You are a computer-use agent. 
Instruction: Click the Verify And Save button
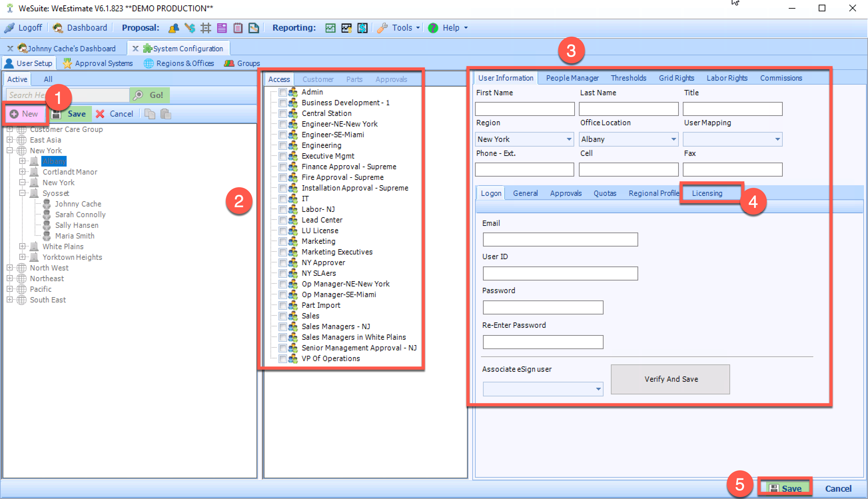point(670,379)
